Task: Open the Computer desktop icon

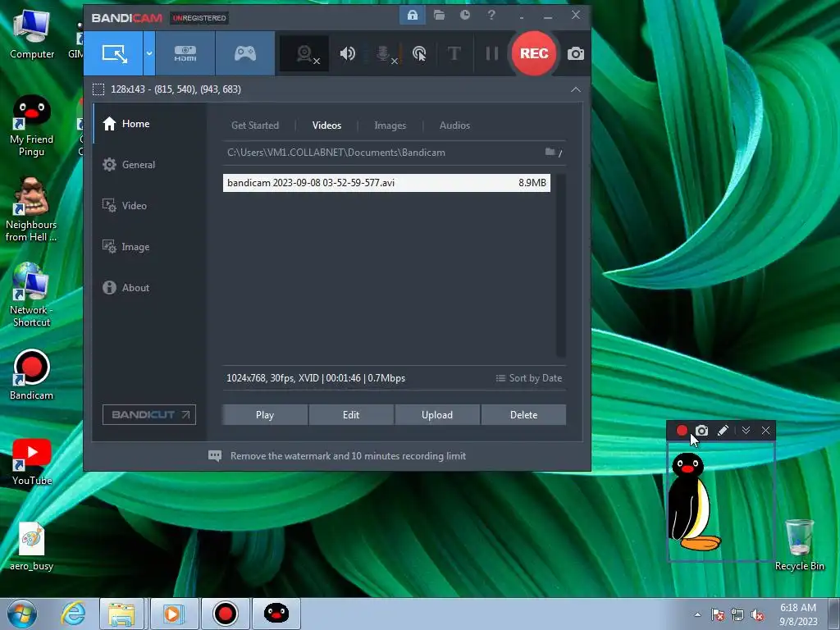Action: [32, 34]
